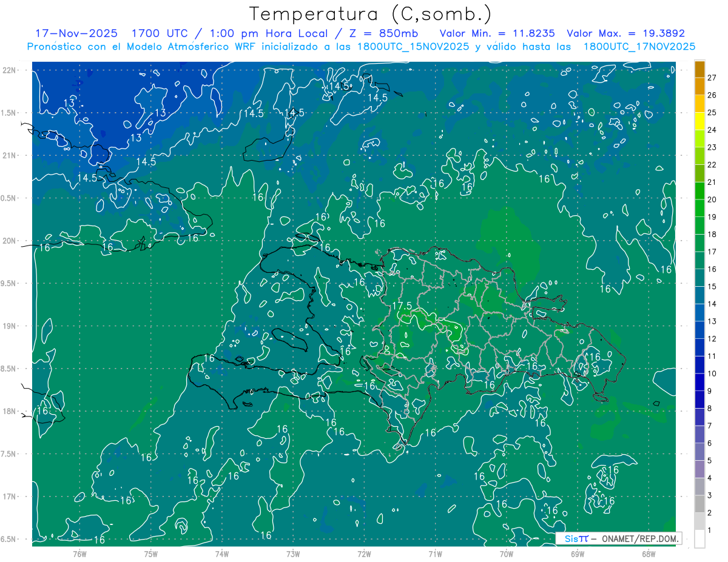This screenshot has width=728, height=562.
Task: Click the white swatch at the bottom of the color scale
Action: tap(699, 539)
